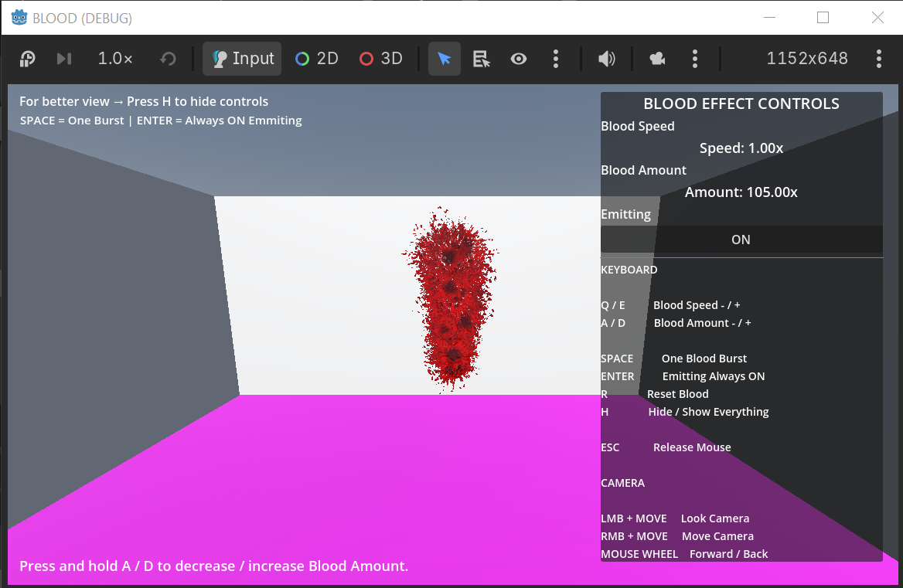Select the arrow select tool
This screenshot has width=903, height=588.
pyautogui.click(x=444, y=59)
